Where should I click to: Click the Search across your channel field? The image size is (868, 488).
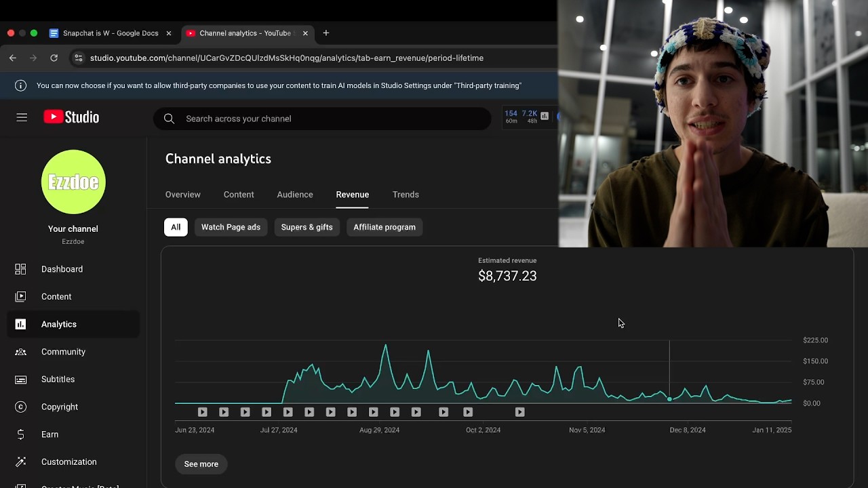click(322, 119)
